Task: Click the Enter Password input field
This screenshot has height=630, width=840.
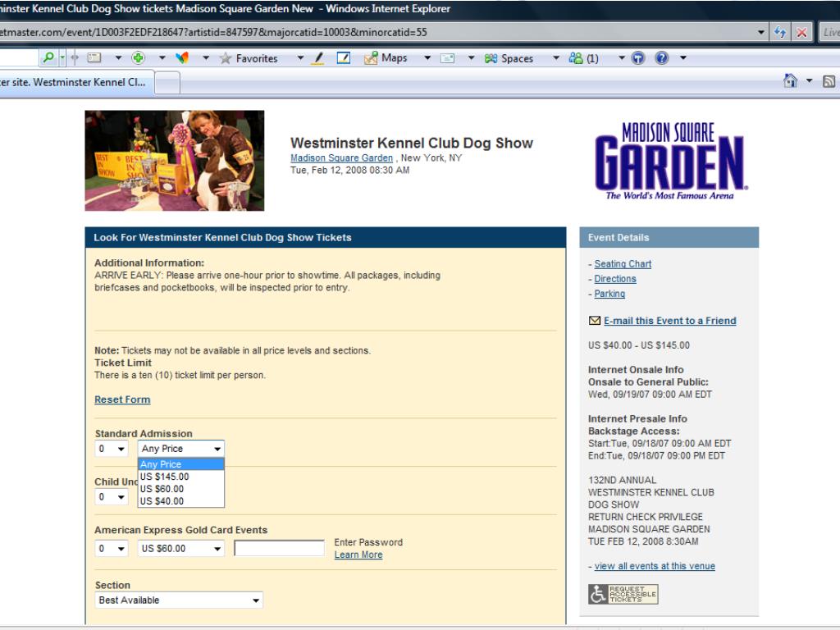Action: (x=279, y=548)
